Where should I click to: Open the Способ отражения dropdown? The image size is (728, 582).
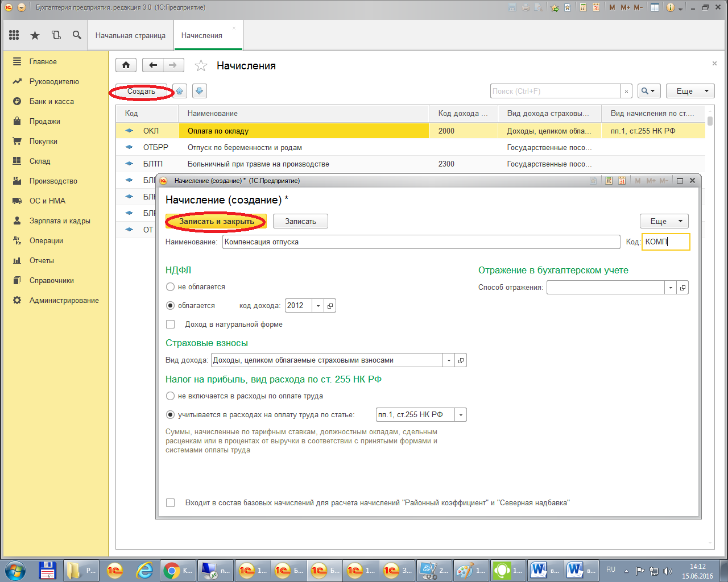click(671, 288)
